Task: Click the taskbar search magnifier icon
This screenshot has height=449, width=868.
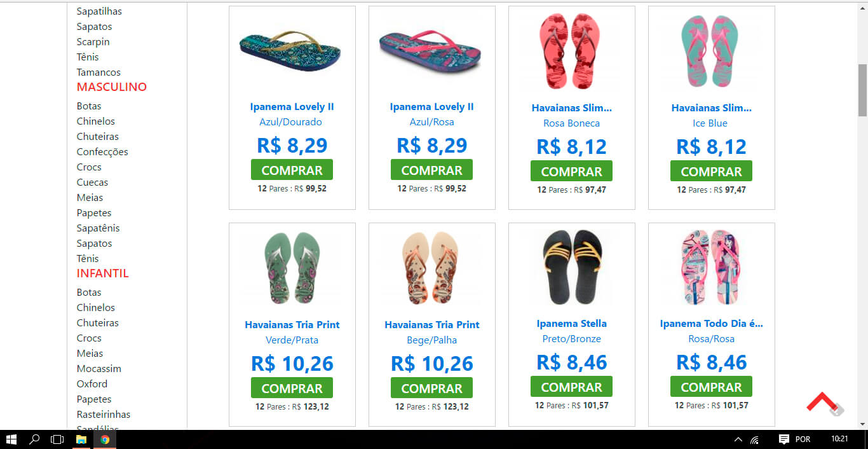Action: [x=34, y=439]
